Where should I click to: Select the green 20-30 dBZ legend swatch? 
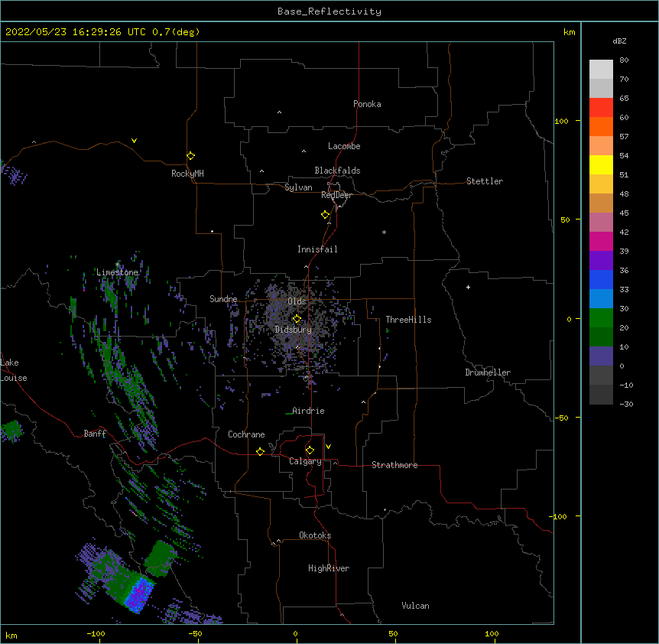[x=601, y=318]
